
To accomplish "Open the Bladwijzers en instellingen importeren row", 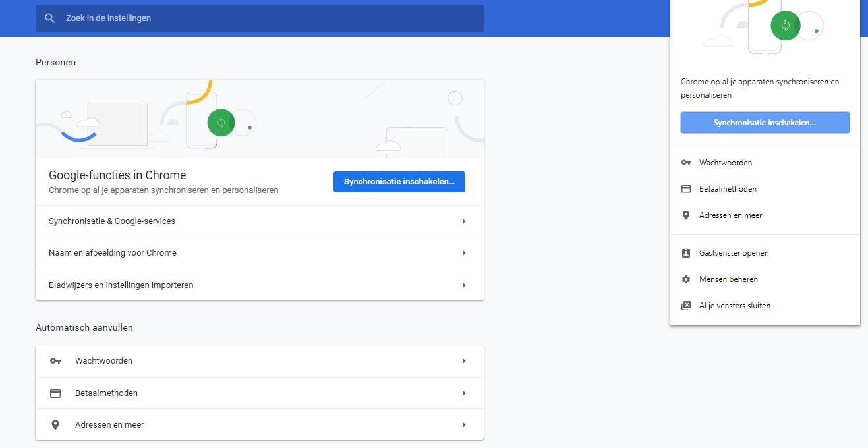I will pyautogui.click(x=260, y=285).
